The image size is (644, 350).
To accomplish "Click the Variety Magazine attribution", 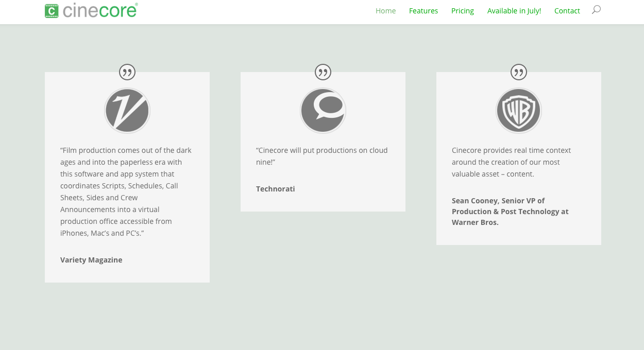I will point(91,260).
